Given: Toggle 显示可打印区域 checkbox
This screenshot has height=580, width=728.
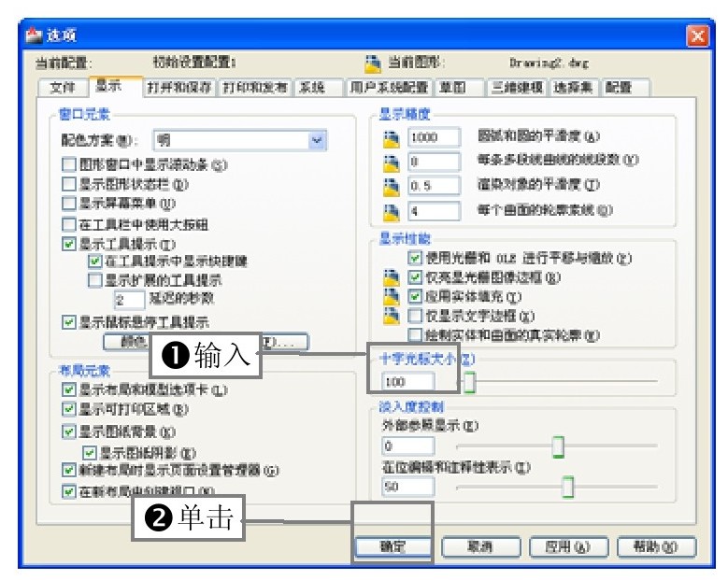Looking at the screenshot, I should coord(69,409).
